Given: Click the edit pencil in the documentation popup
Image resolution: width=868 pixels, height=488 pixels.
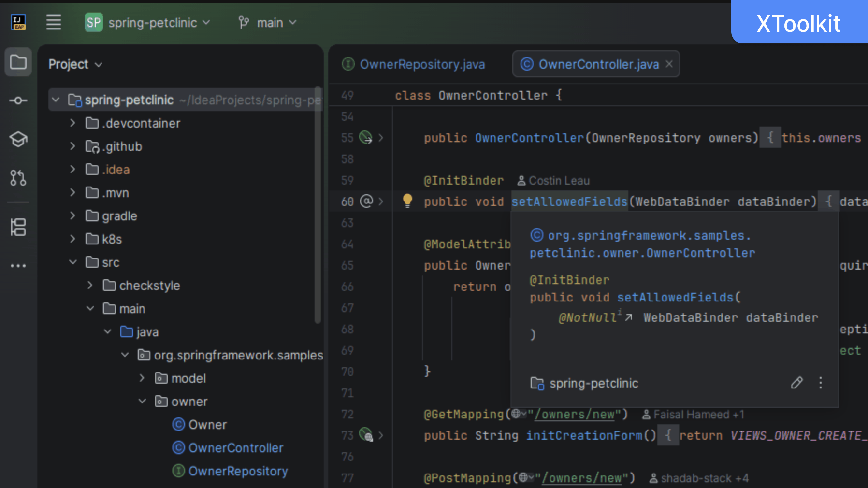Looking at the screenshot, I should (x=796, y=383).
